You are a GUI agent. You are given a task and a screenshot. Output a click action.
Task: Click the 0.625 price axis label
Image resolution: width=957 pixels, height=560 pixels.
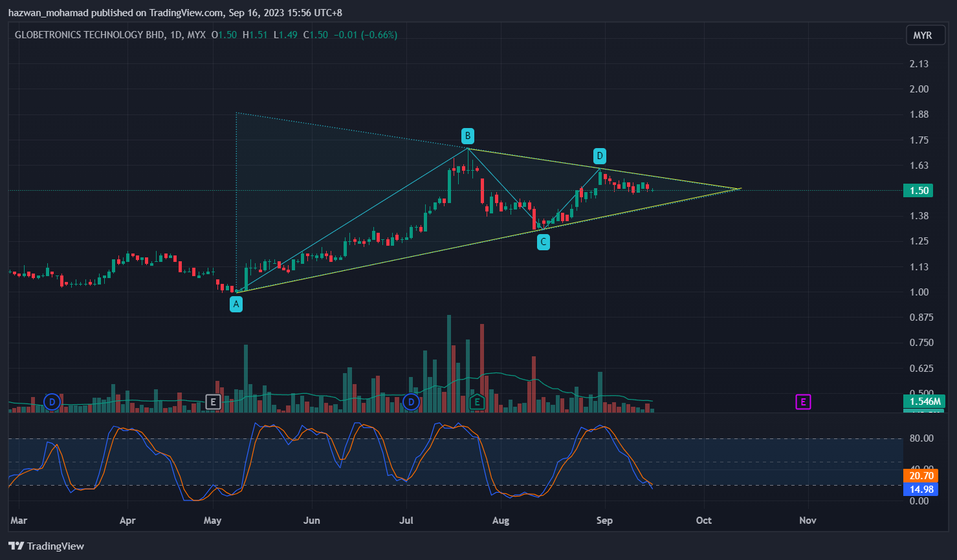921,369
